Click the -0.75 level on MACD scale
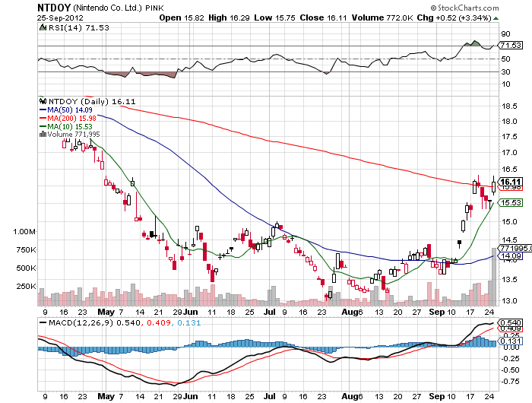This screenshot has width=532, height=403. pyautogui.click(x=510, y=381)
